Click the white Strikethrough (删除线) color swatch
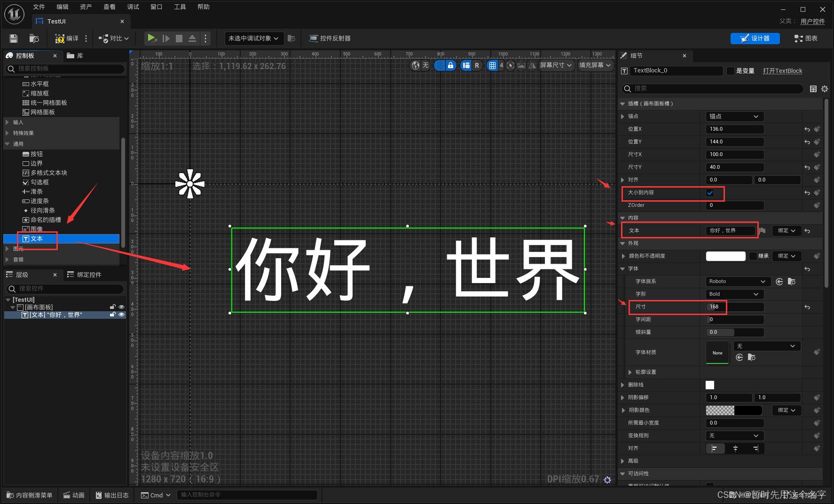 point(710,385)
